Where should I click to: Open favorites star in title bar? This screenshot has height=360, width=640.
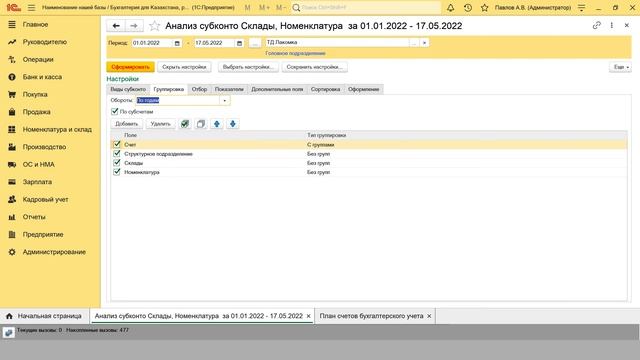click(484, 8)
